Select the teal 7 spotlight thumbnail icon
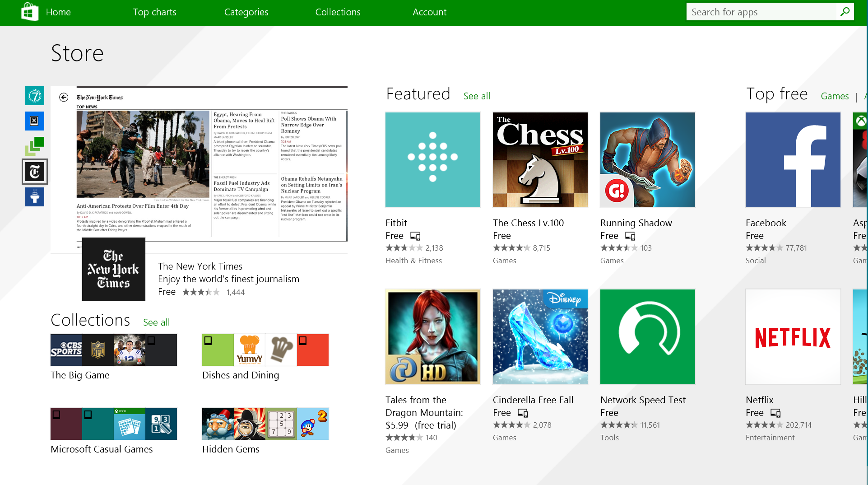This screenshot has width=868, height=485. click(x=35, y=96)
